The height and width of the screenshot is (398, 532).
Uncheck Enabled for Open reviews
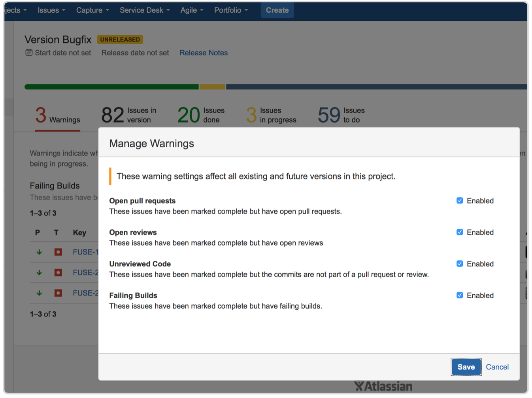coord(460,232)
